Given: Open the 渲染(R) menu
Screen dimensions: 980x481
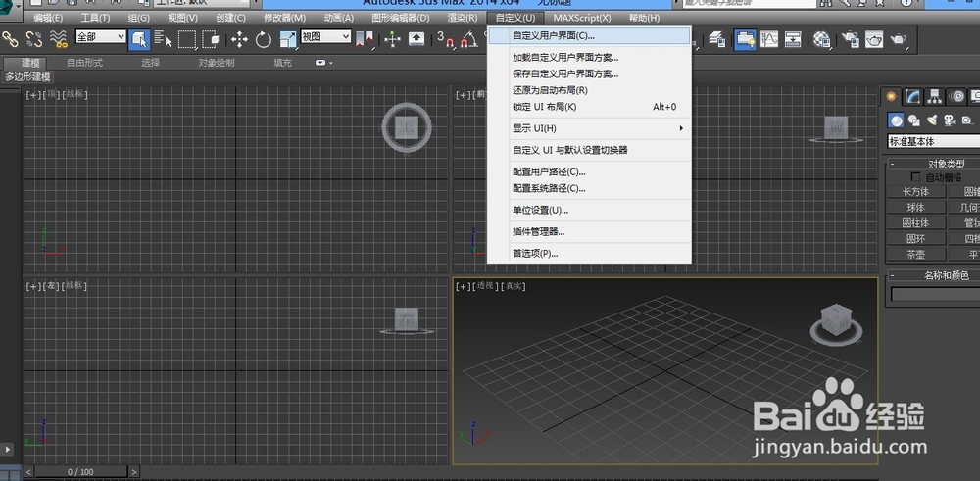Looking at the screenshot, I should (x=463, y=18).
